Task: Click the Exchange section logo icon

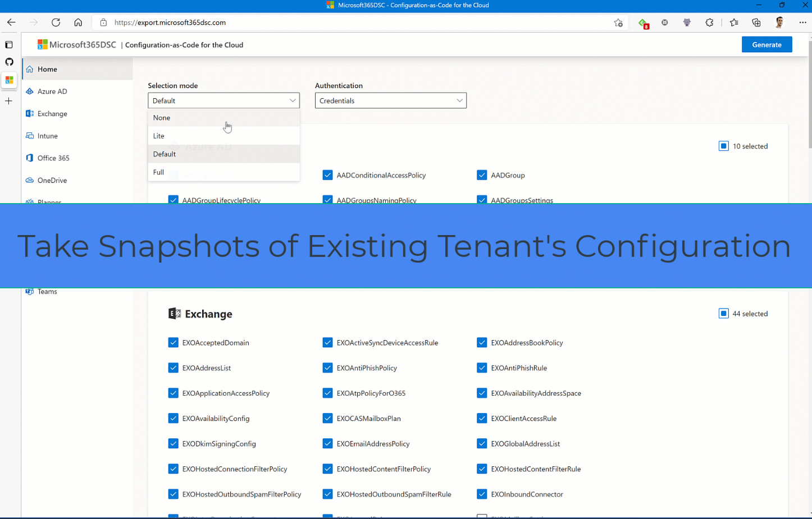Action: pyautogui.click(x=175, y=314)
